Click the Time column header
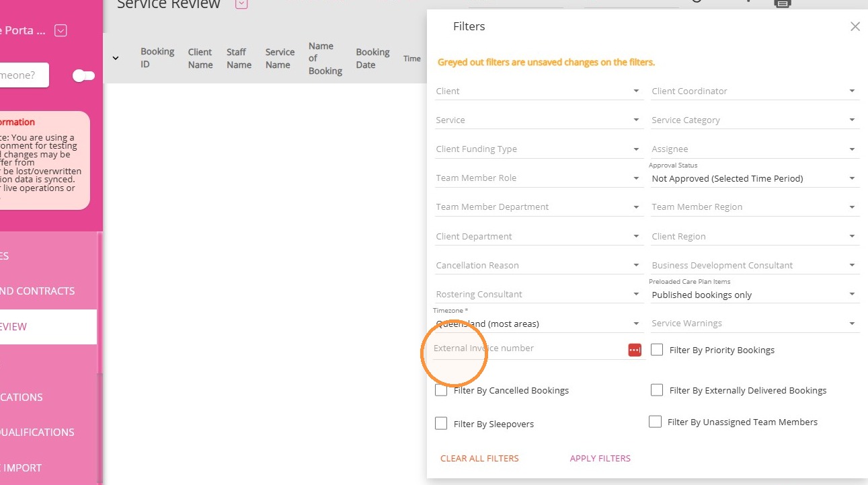Screen dimensions: 868x485 pyautogui.click(x=412, y=59)
